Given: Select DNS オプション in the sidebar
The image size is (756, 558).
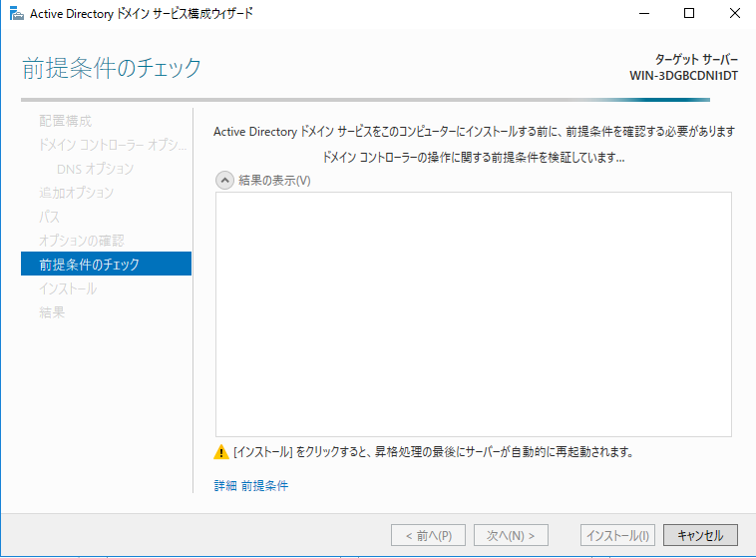Looking at the screenshot, I should pyautogui.click(x=96, y=169).
